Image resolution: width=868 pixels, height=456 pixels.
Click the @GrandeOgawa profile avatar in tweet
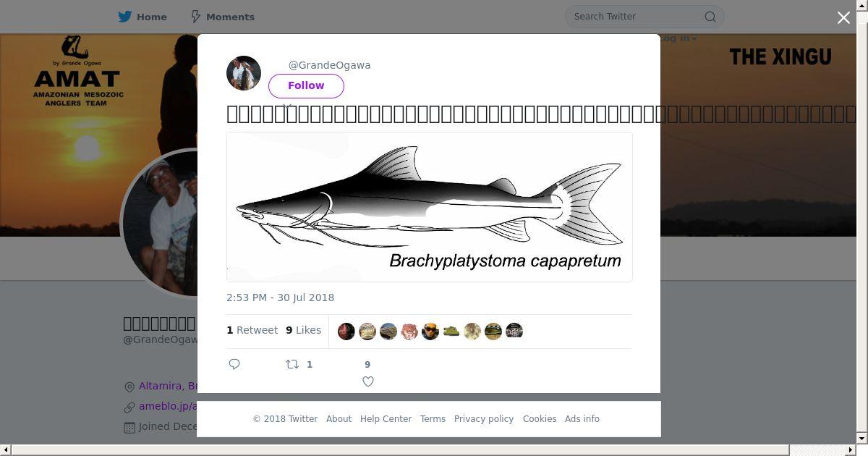point(244,73)
